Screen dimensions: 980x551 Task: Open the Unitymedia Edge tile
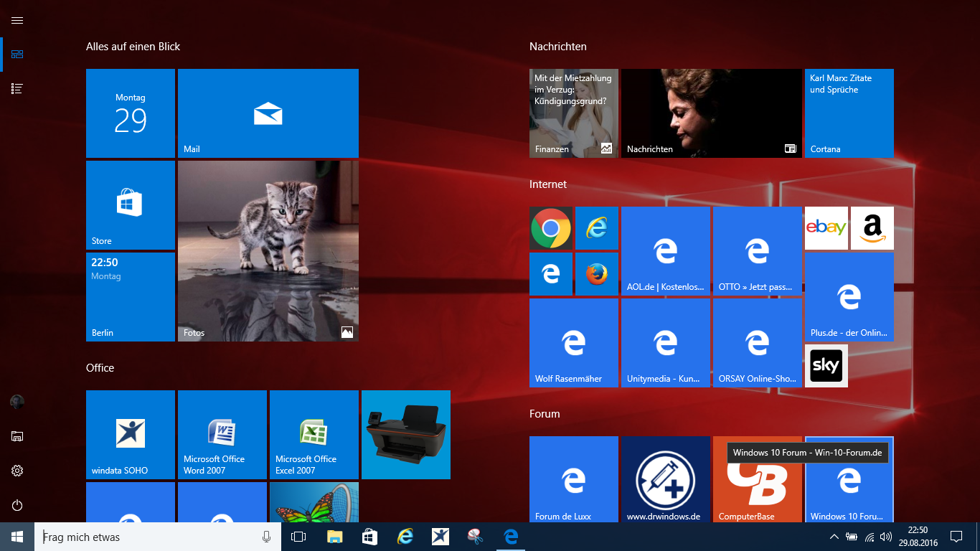[666, 343]
